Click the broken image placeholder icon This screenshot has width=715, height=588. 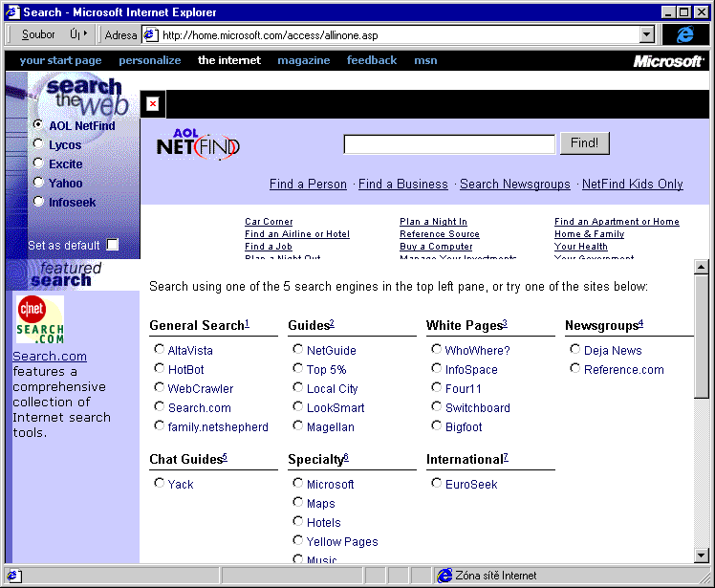(x=153, y=104)
